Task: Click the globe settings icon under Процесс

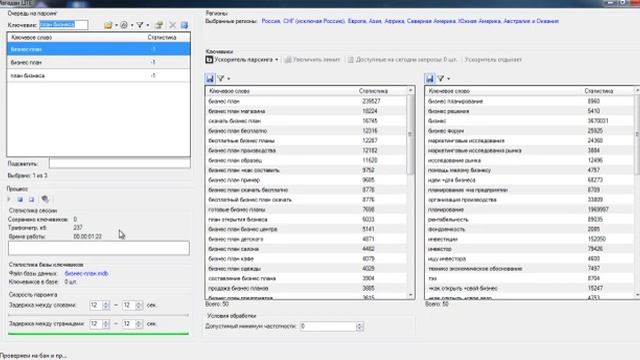Action: point(45,199)
